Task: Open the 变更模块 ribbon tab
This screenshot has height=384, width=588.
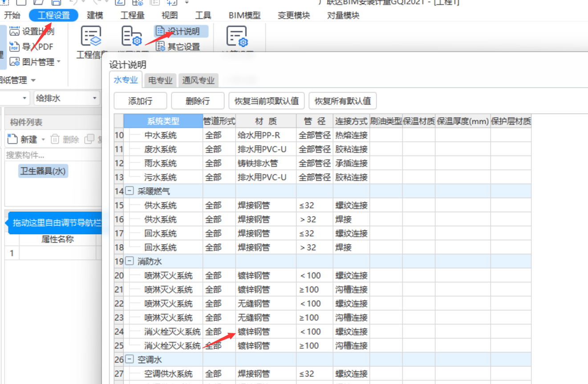Action: tap(294, 15)
